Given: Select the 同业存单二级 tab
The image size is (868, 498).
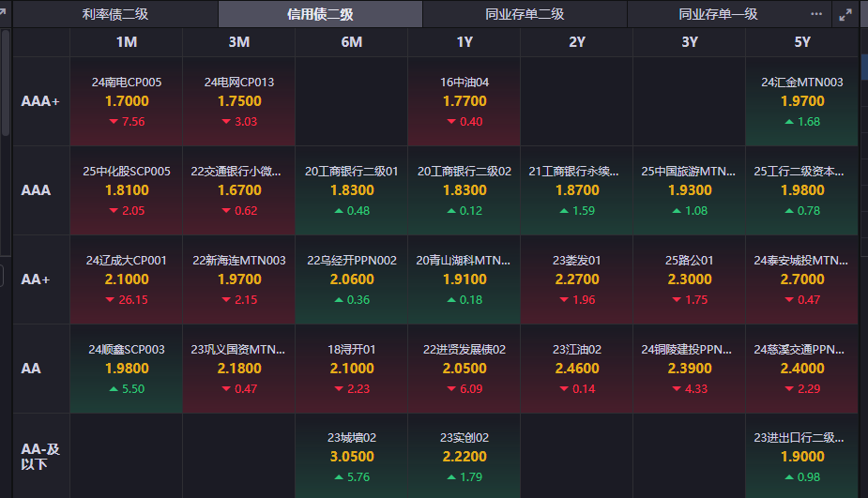Looking at the screenshot, I should 525,14.
